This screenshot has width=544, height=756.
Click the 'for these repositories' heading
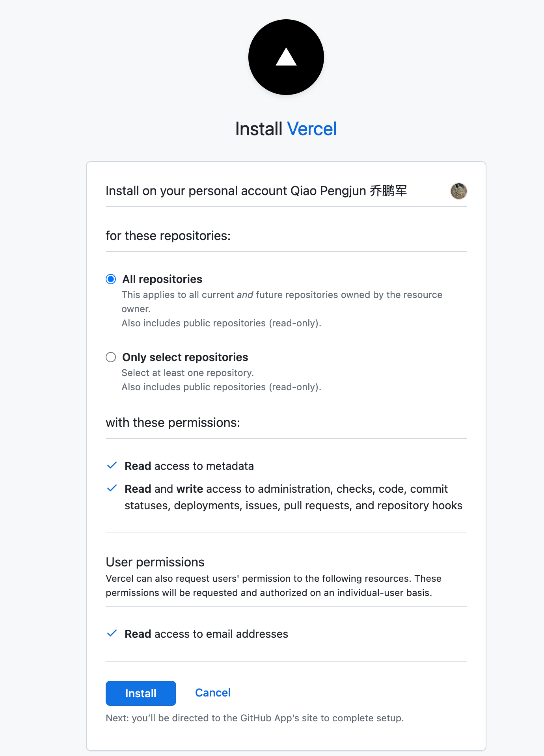[168, 236]
